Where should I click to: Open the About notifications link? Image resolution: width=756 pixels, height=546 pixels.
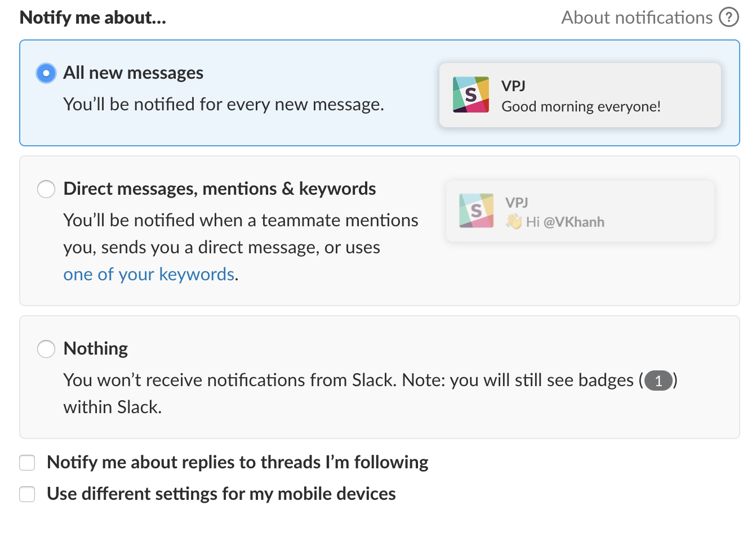coord(637,17)
